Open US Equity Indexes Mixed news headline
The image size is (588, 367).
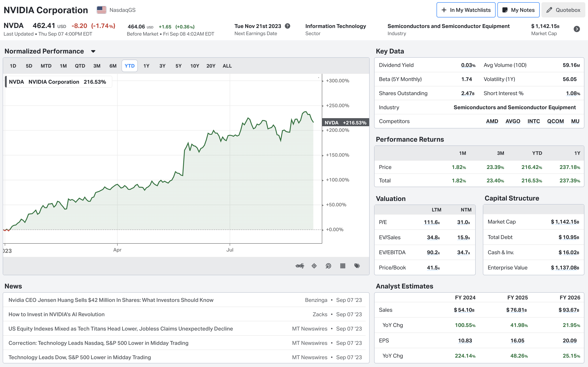[x=121, y=329]
